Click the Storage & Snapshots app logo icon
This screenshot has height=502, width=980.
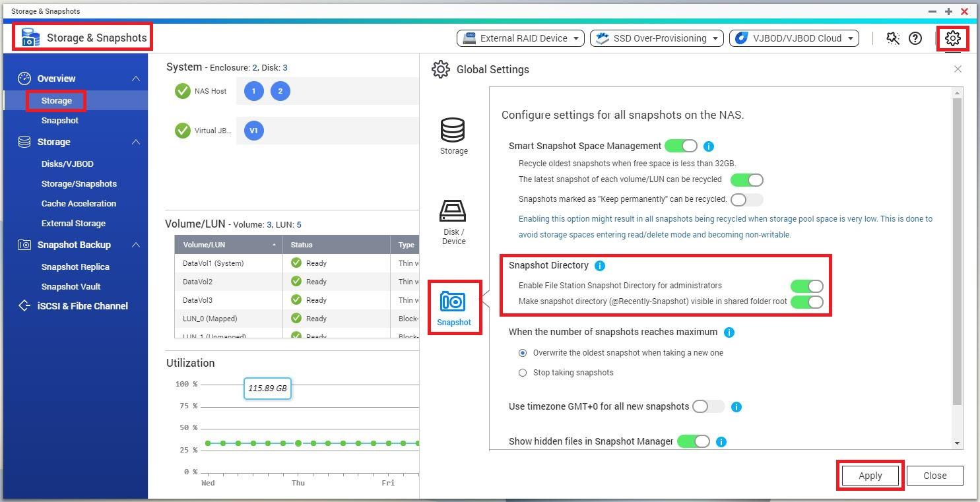tap(30, 38)
